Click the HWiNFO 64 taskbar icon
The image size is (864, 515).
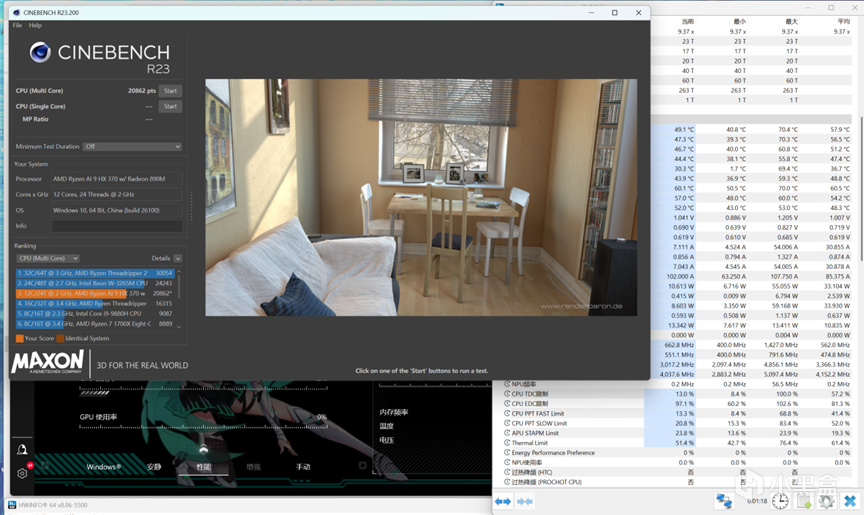tap(12, 505)
